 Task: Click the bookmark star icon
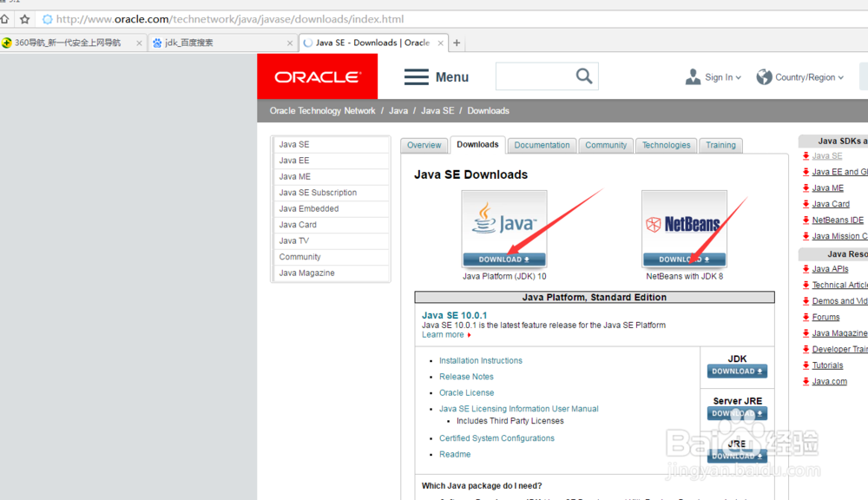(x=25, y=19)
